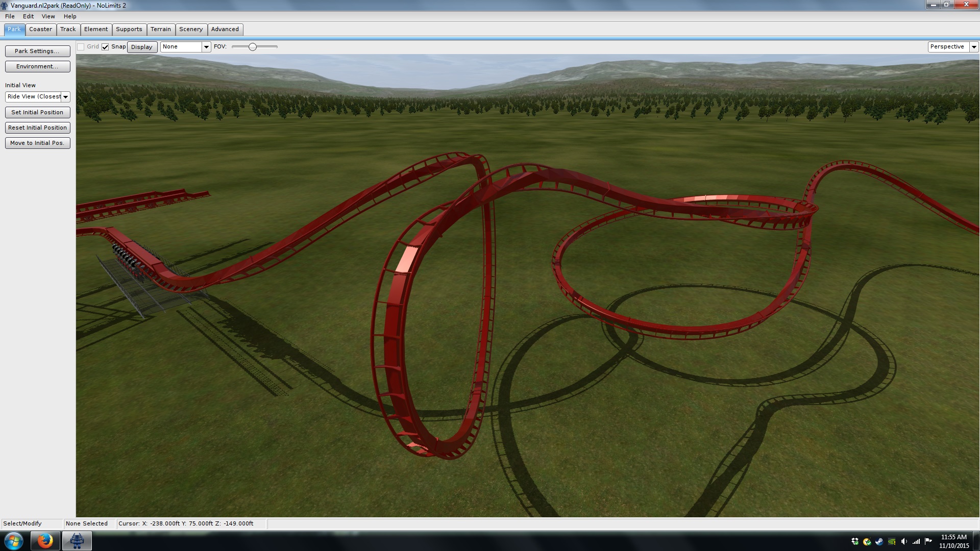Open the Edit menu
This screenshot has height=551, width=980.
click(x=28, y=16)
